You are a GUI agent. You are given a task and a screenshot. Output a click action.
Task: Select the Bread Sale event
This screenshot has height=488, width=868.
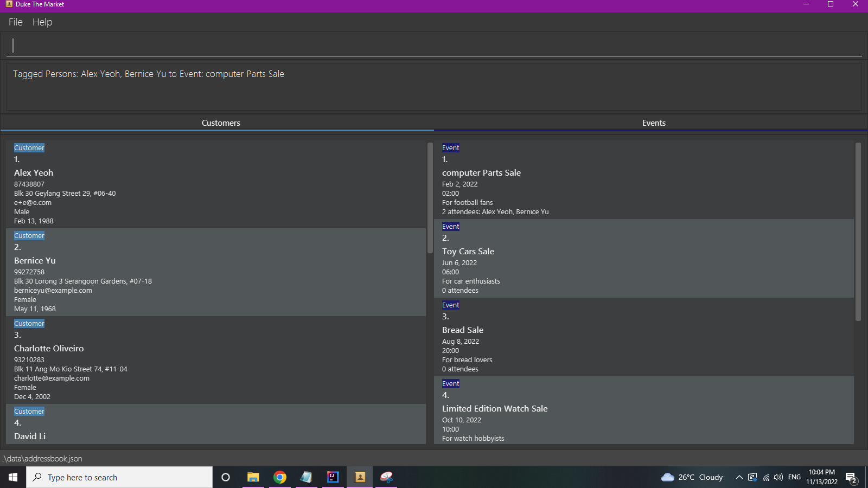[x=463, y=330]
